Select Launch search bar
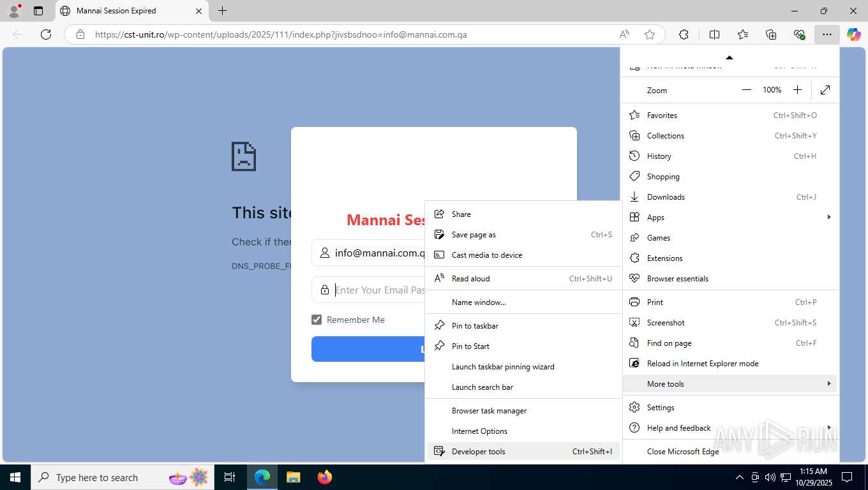The image size is (868, 490). [x=523, y=387]
